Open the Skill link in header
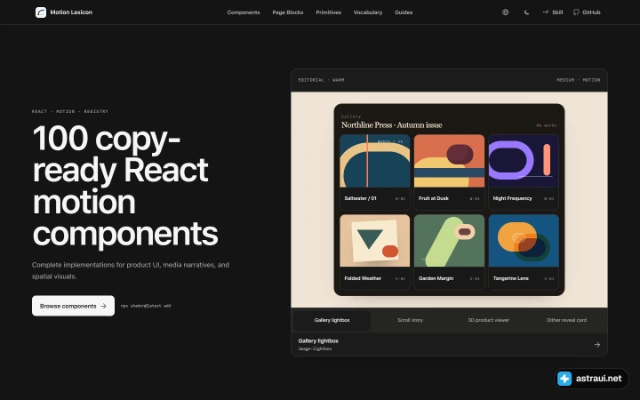Screen dimensions: 640x400 (x=553, y=12)
